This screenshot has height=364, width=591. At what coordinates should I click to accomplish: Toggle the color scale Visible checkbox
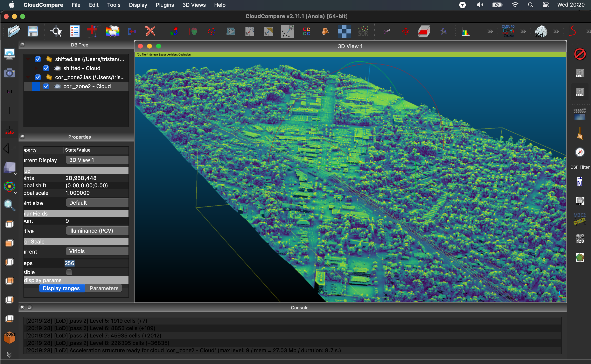(x=69, y=272)
